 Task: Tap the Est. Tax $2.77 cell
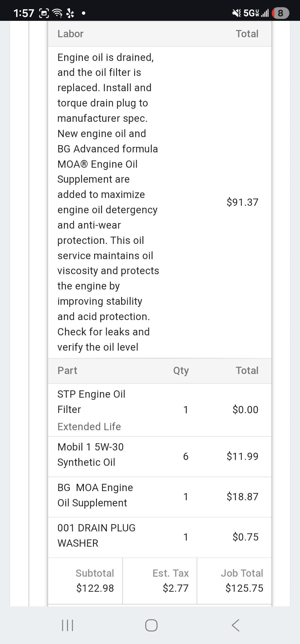point(171,581)
